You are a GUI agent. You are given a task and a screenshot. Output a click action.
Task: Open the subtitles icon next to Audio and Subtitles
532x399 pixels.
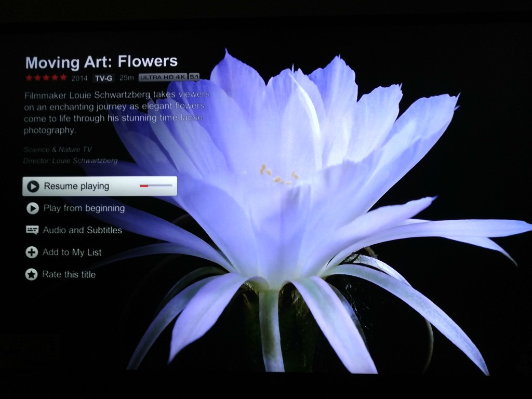32,230
